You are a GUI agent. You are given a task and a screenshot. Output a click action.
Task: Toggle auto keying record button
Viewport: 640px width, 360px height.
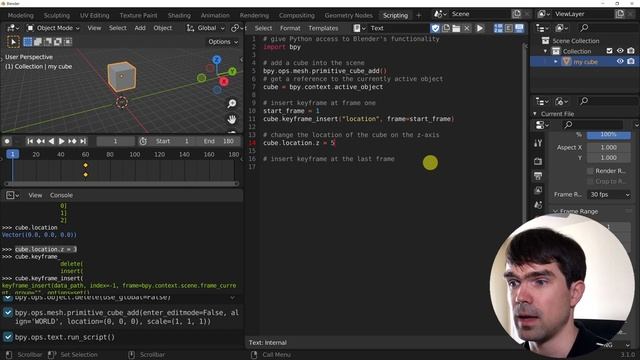tap(7, 141)
